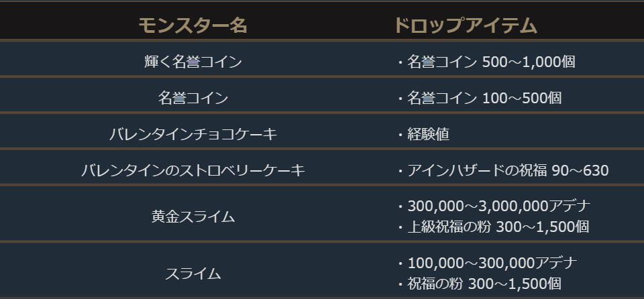Click the 祝福の粉 300〜1,500個 entry in スライム row
Viewport: 644px width, 299px height.
(484, 284)
